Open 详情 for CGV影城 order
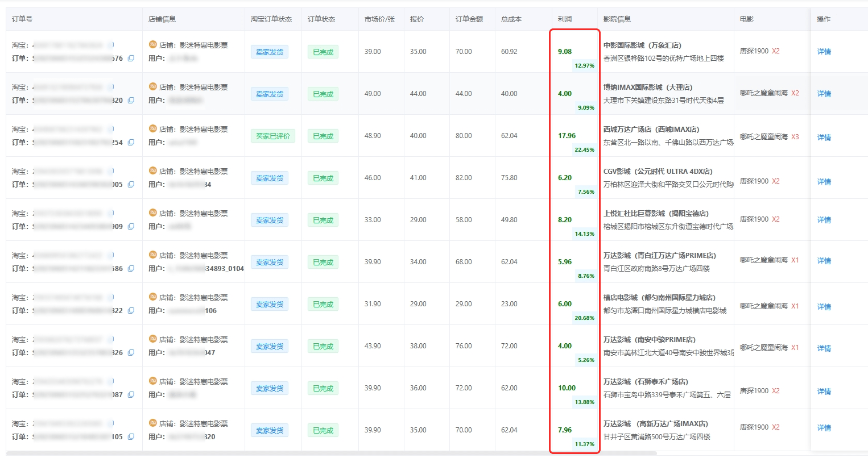 [824, 182]
